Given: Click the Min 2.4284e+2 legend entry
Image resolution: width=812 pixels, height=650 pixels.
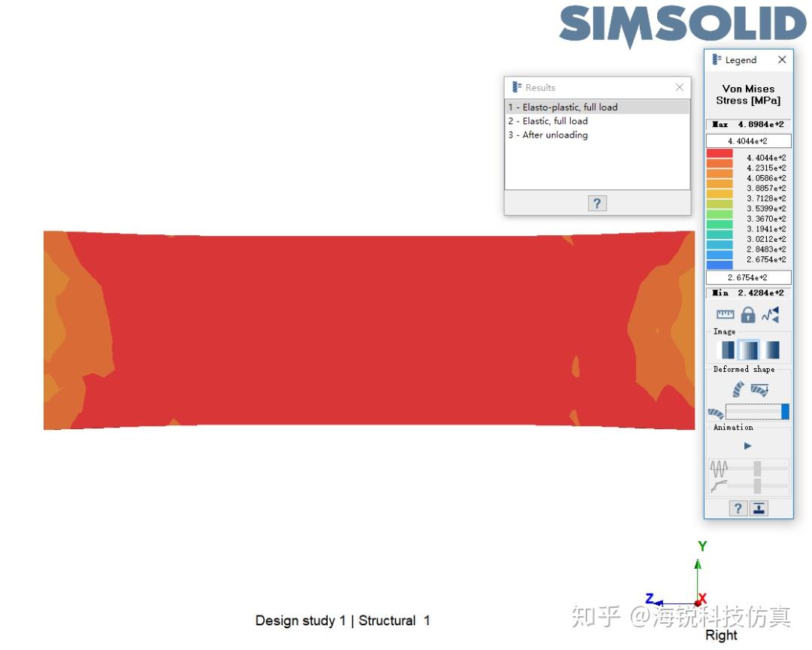Looking at the screenshot, I should coord(748,292).
